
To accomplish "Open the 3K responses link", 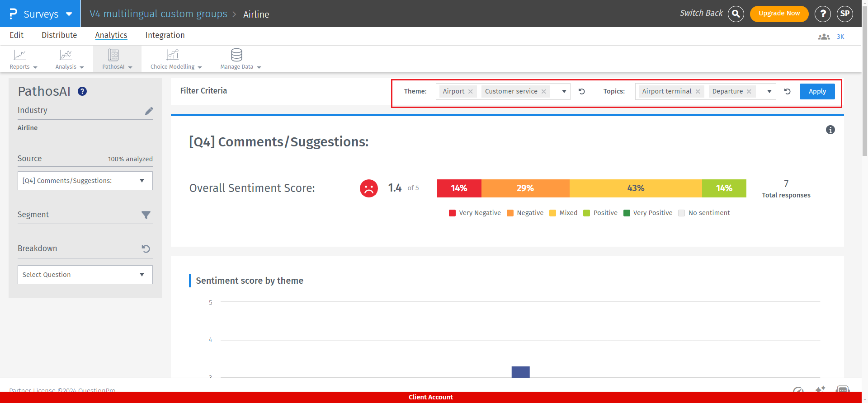I will pos(840,37).
